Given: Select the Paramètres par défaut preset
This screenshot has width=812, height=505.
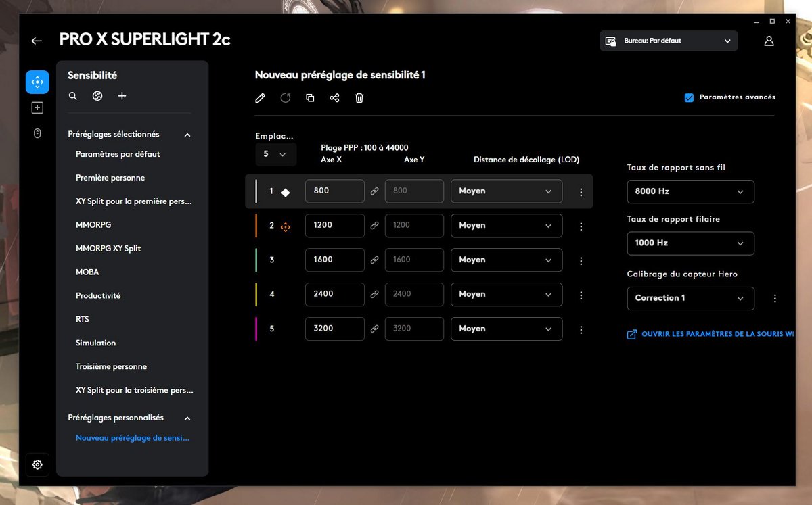Looking at the screenshot, I should pyautogui.click(x=118, y=154).
